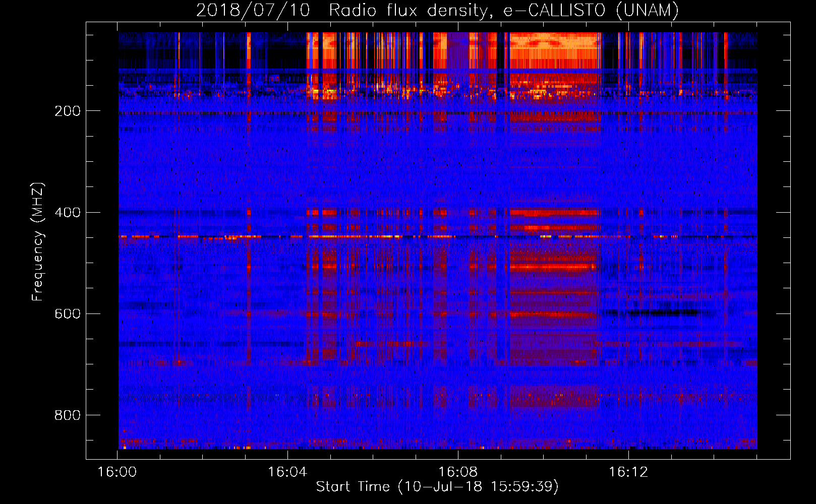Viewport: 816px width, 504px height.
Task: Select the date "2018/07/10" in the title
Action: pos(253,10)
